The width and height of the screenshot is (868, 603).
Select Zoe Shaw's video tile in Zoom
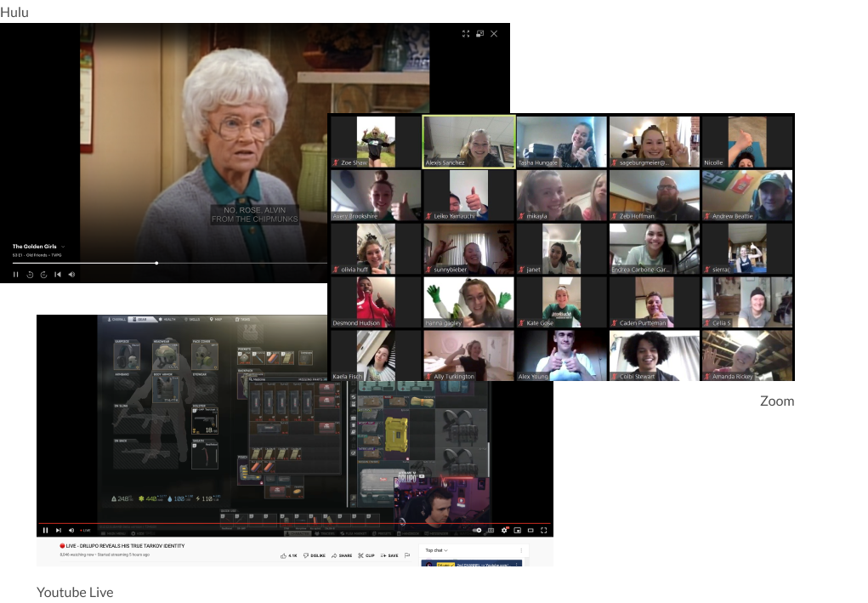click(x=376, y=142)
